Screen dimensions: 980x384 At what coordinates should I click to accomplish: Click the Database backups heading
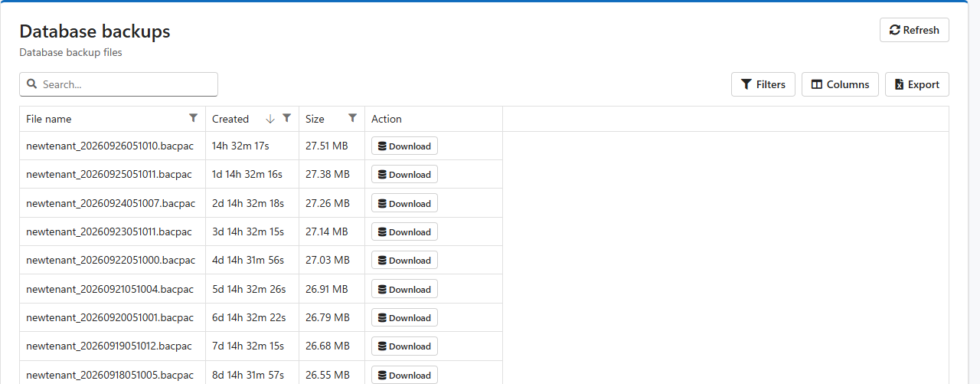pyautogui.click(x=95, y=31)
